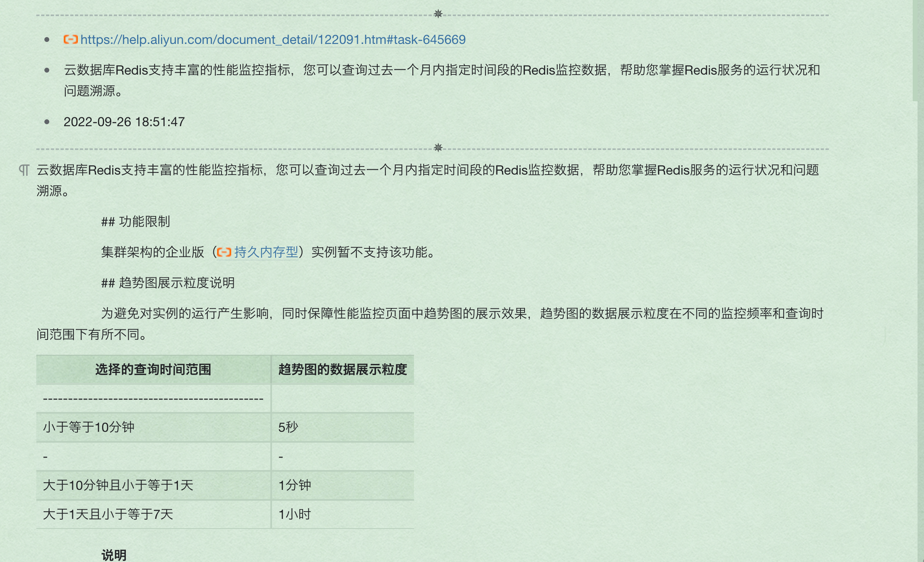This screenshot has width=924, height=562.
Task: Click the 1小时 table cell
Action: [x=295, y=514]
